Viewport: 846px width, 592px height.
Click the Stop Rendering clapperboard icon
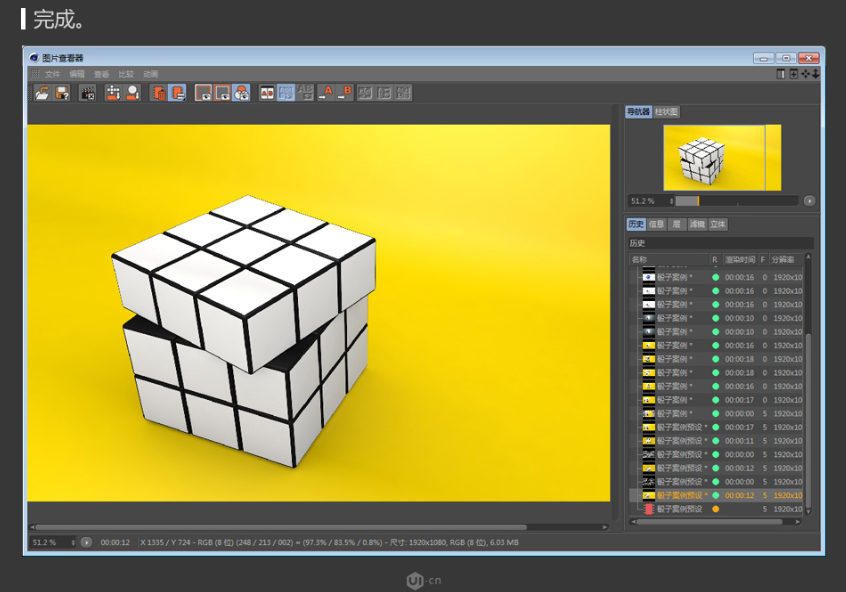[x=87, y=93]
